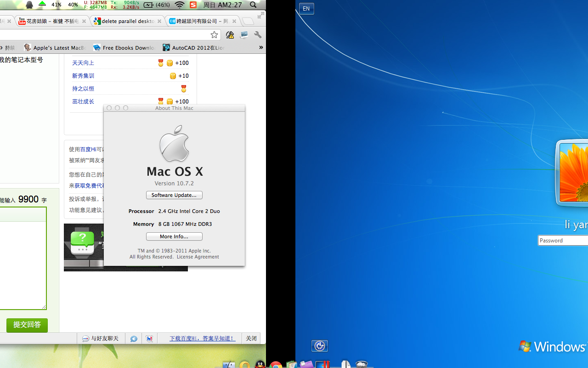This screenshot has width=588, height=368.
Task: Open QQ from the Dock
Action: (260, 364)
